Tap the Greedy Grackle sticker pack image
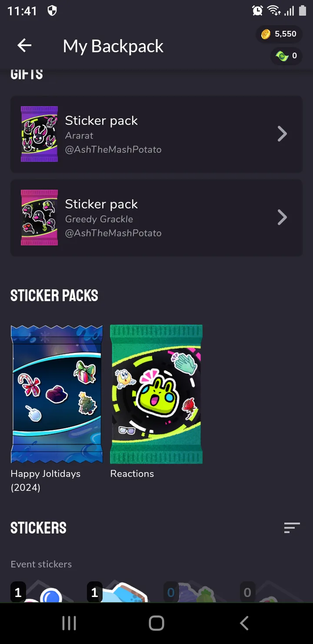This screenshot has height=644, width=313. pyautogui.click(x=39, y=218)
